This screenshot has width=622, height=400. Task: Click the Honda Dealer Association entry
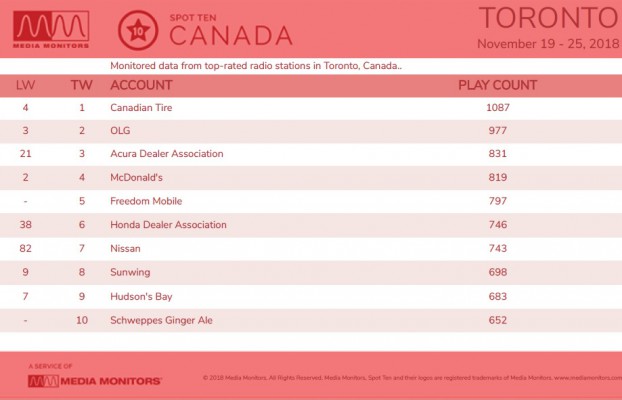[x=168, y=225]
